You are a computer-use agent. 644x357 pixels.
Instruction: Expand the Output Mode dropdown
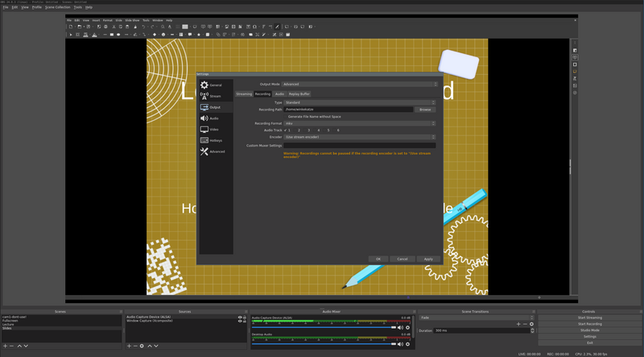(359, 84)
